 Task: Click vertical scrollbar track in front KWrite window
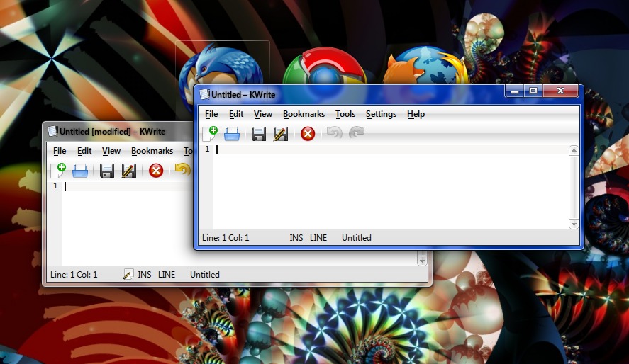click(x=574, y=188)
